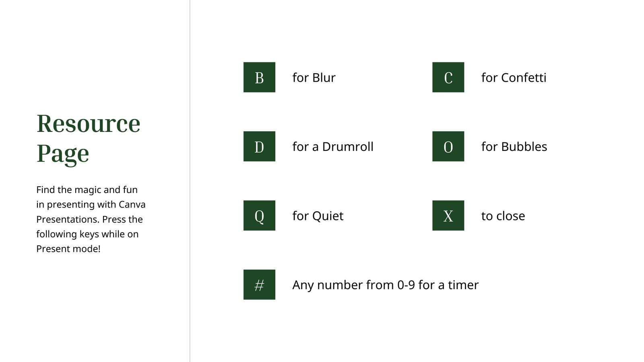Click the 'for Bubbles' text

[514, 147]
